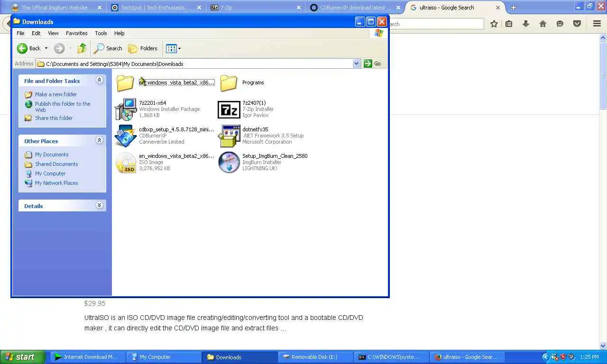The image size is (607, 364).
Task: Click the network connection tray icon
Action: 554,357
